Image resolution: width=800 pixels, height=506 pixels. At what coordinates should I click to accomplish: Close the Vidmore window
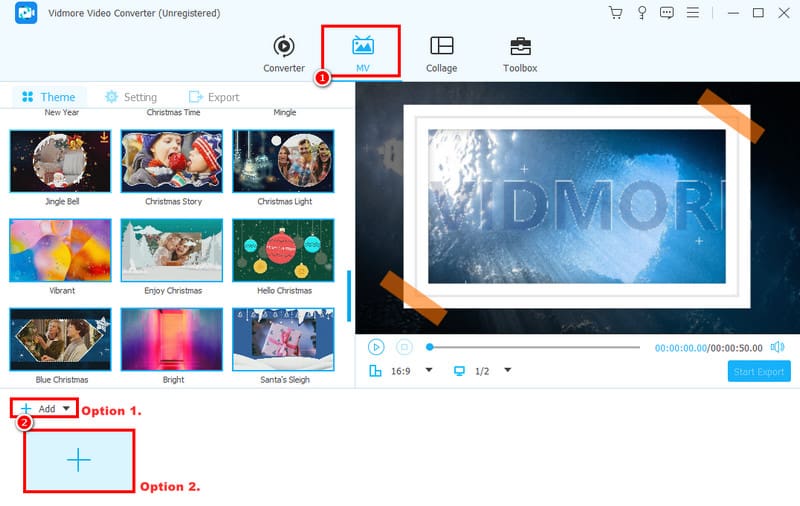point(784,13)
